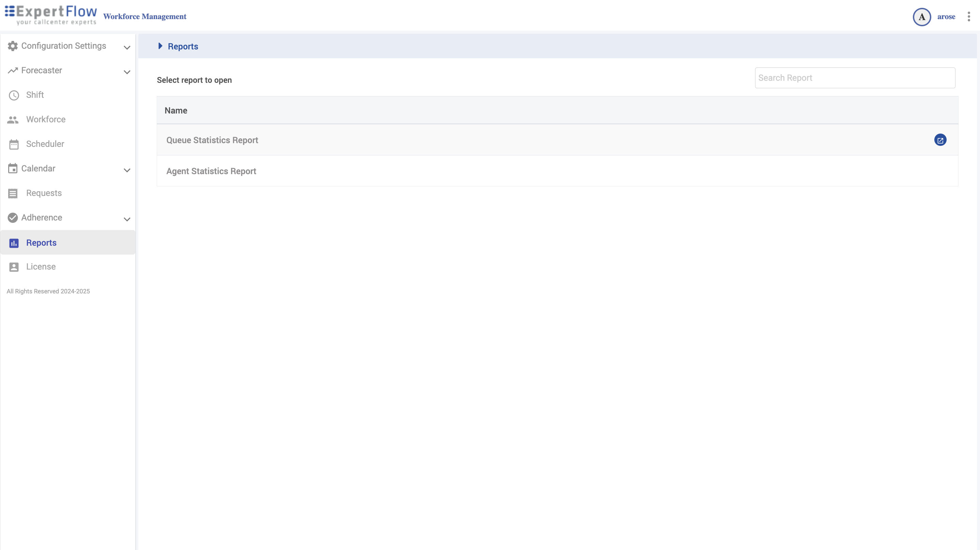980x550 pixels.
Task: Click the Scheduler calendar icon
Action: coord(14,144)
